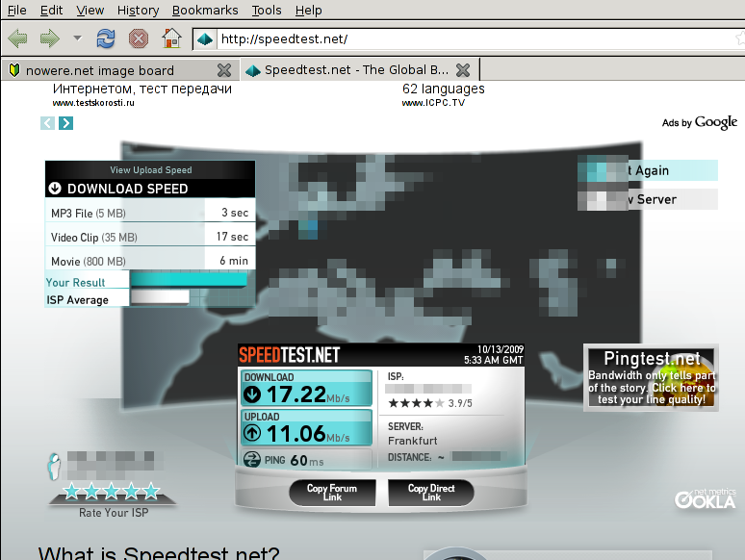Open the Pingtest.net banner
The height and width of the screenshot is (560, 745).
pos(651,377)
